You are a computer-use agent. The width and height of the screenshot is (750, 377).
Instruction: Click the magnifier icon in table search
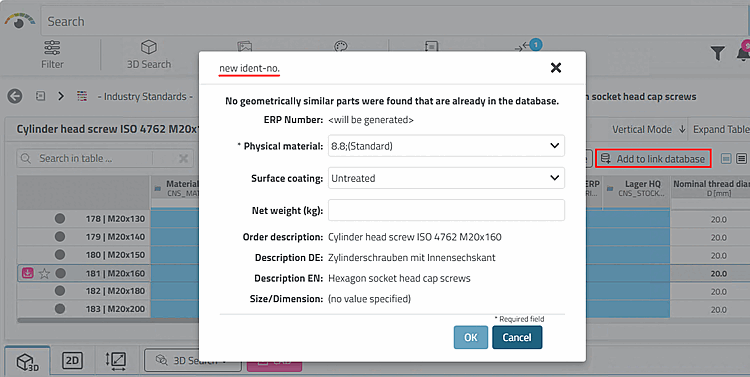coord(26,158)
